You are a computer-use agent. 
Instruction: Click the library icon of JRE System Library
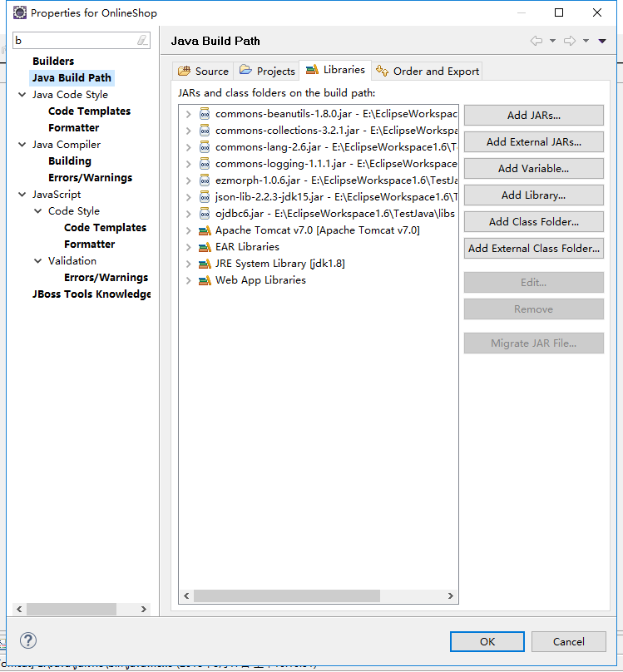pos(205,264)
